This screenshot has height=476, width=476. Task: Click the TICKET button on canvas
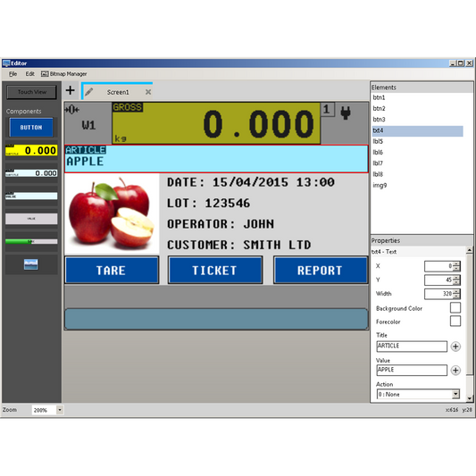215,271
